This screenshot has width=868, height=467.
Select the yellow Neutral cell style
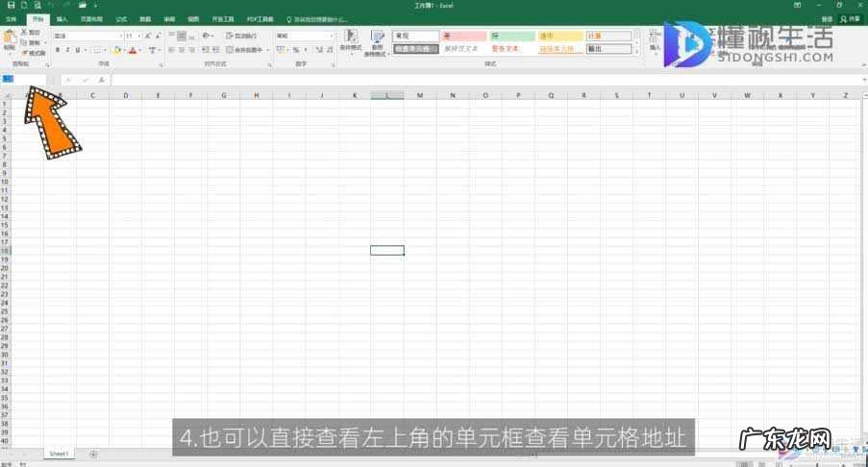(560, 36)
